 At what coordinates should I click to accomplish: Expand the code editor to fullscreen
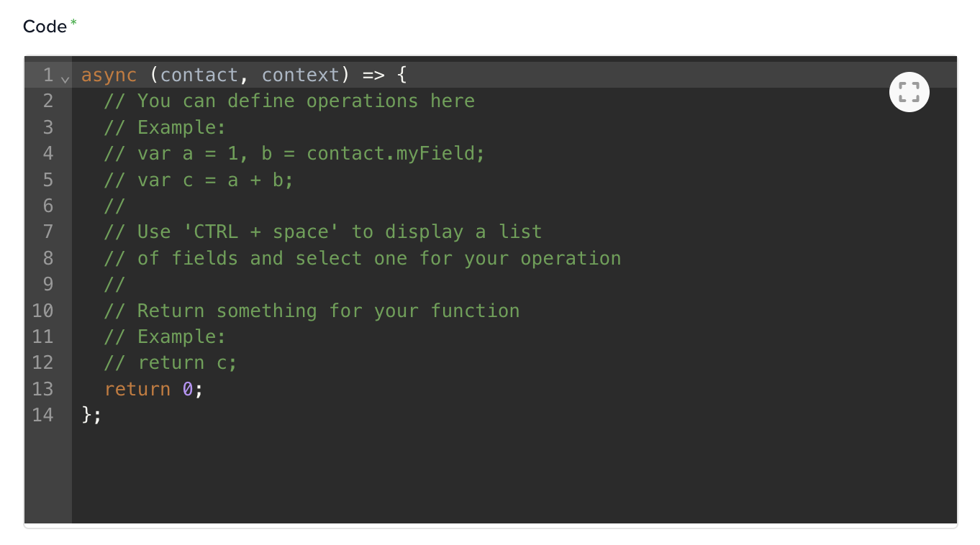tap(909, 92)
